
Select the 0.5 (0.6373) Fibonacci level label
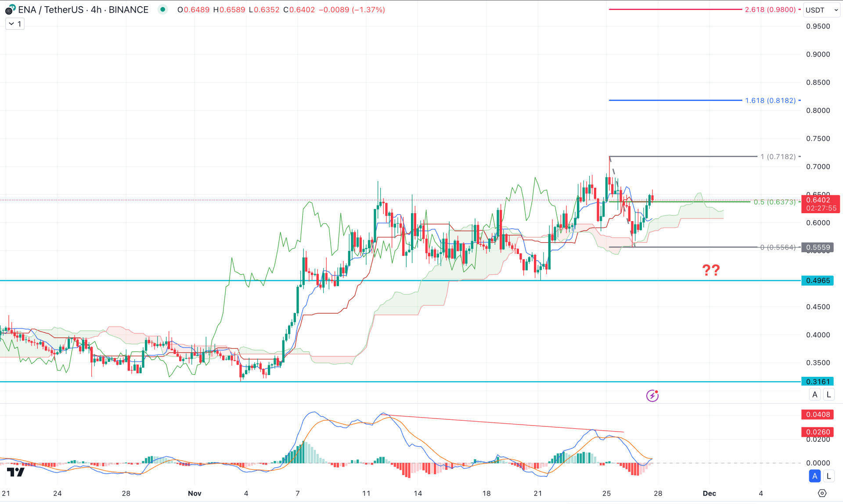(775, 202)
